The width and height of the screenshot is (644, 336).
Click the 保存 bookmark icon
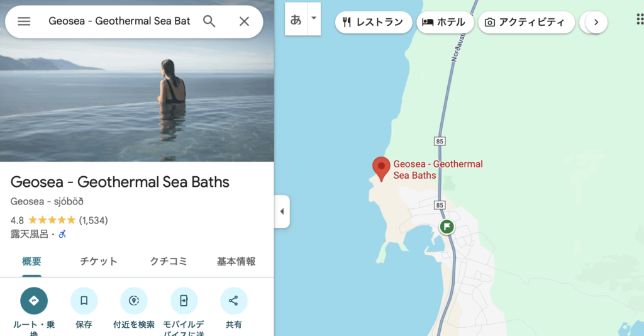coord(84,301)
